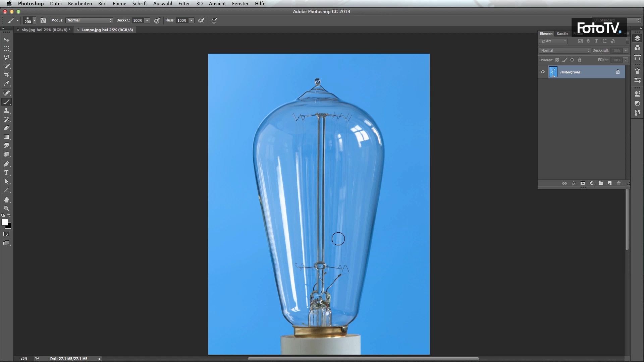Switch to sky.jpg document tab
644x362 pixels.
[46, 30]
